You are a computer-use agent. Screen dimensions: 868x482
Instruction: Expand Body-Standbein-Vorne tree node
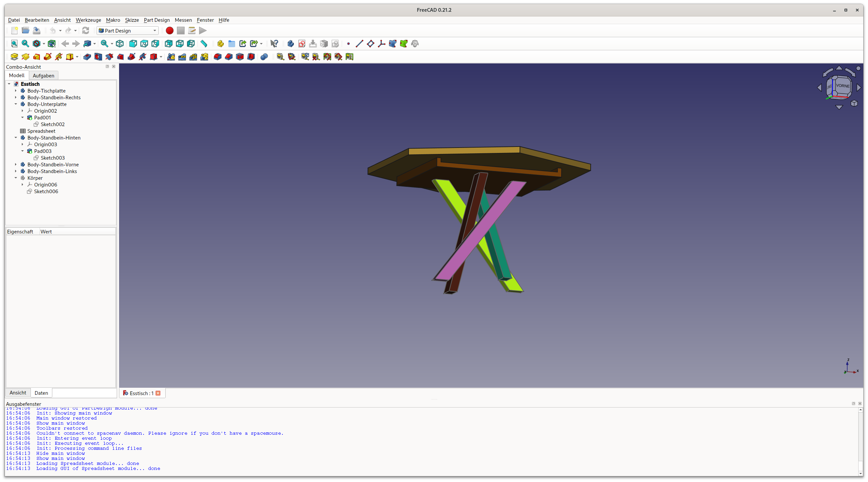[15, 164]
